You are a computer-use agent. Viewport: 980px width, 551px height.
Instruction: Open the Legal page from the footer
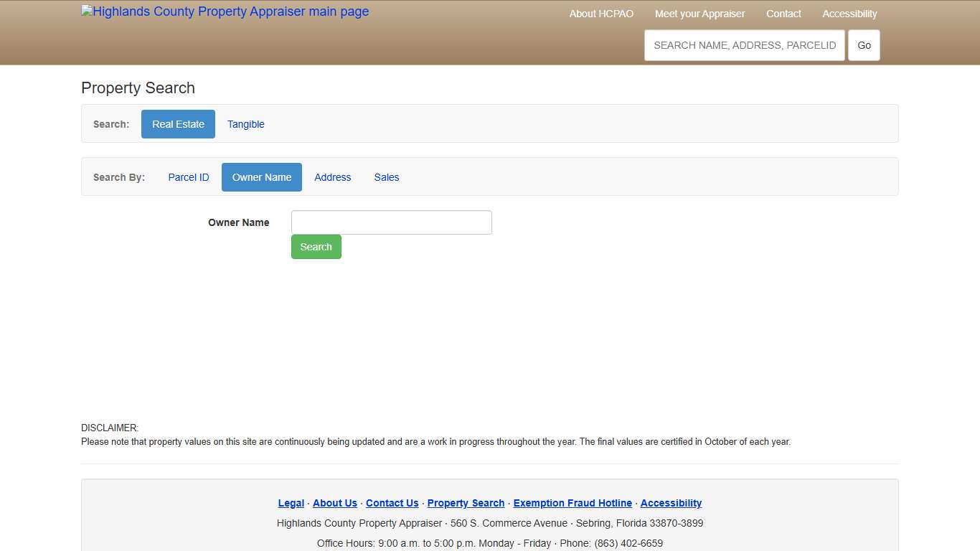point(291,503)
